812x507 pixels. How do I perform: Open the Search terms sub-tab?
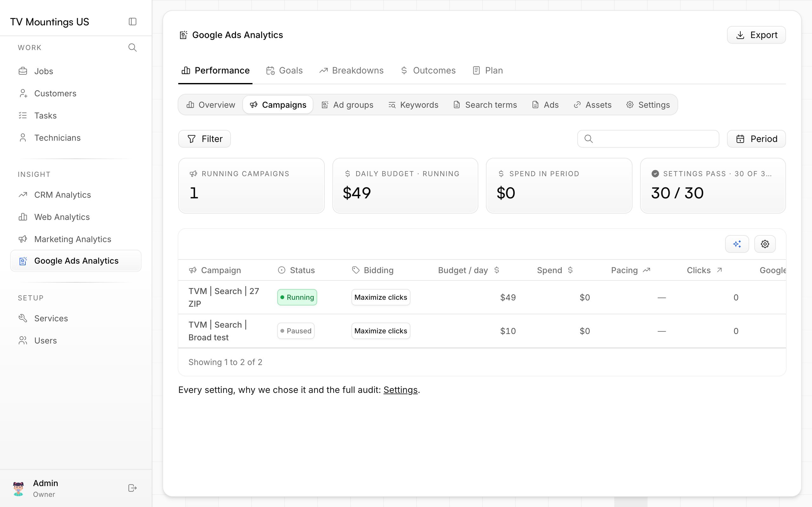(x=485, y=105)
